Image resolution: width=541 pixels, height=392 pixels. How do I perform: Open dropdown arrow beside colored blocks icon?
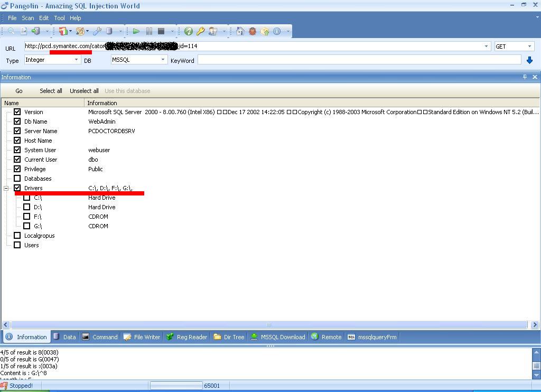70,31
